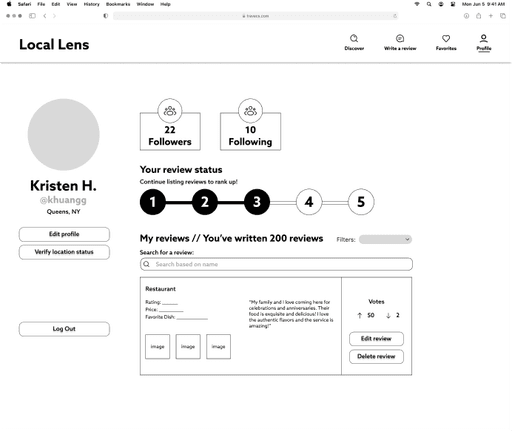The width and height of the screenshot is (512, 431).
Task: Open the third review image thumbnail
Action: tap(218, 347)
